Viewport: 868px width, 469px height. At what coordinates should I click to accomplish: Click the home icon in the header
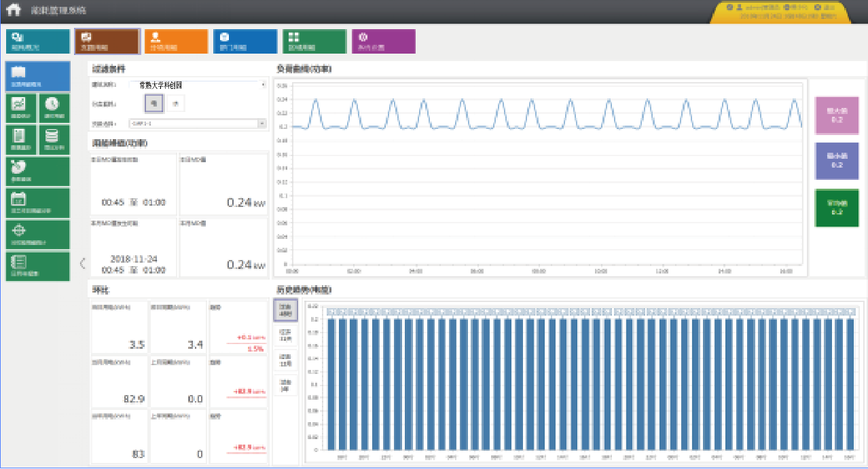coord(14,11)
